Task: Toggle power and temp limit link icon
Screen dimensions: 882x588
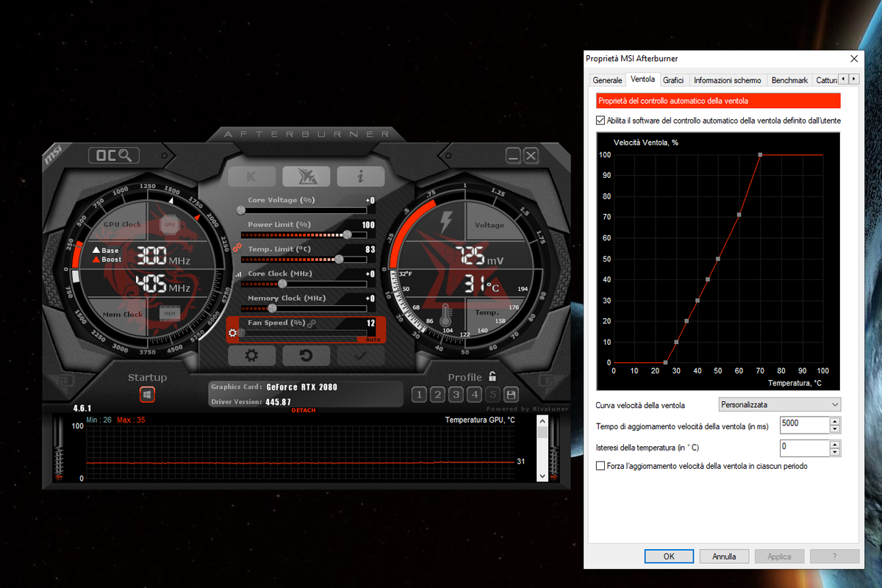Action: [237, 249]
